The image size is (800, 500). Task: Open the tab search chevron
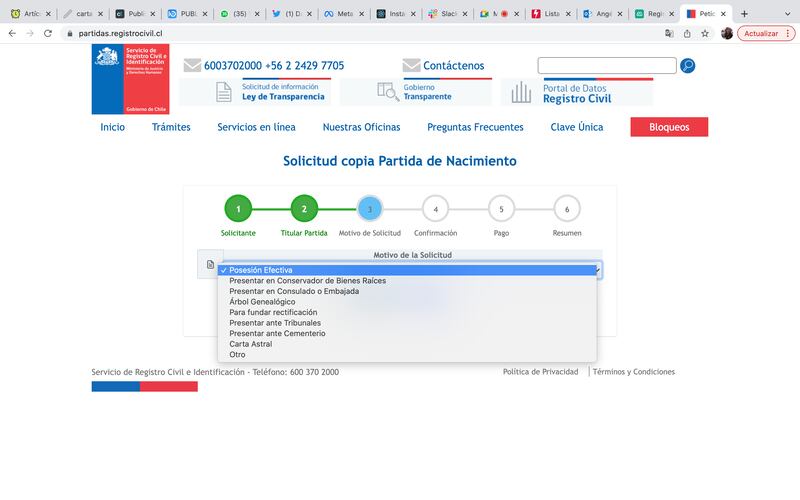pos(787,14)
